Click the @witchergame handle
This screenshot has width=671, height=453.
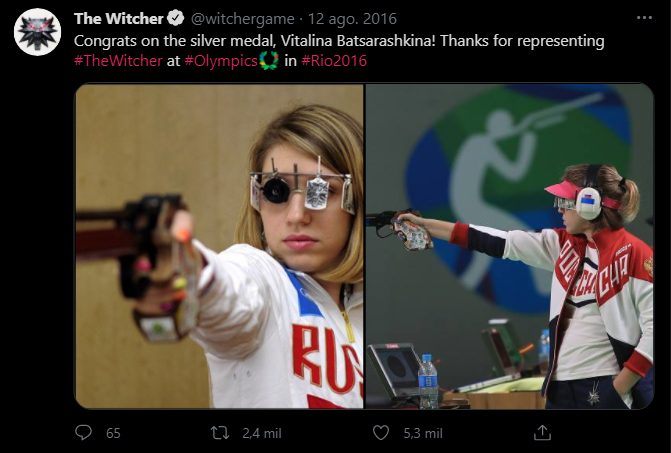pos(243,19)
